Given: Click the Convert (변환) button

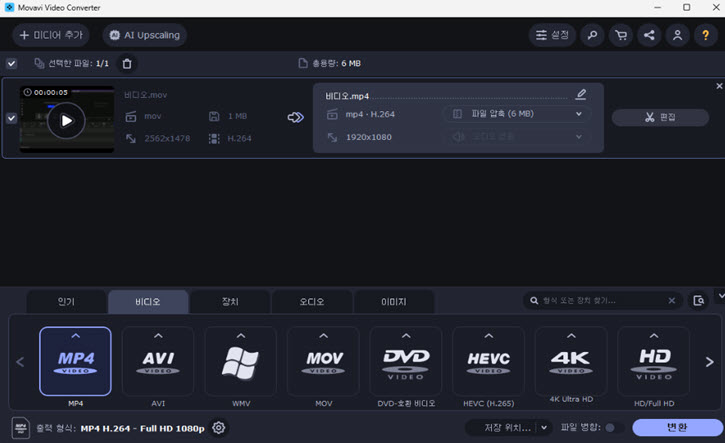Looking at the screenshot, I should pos(677,427).
